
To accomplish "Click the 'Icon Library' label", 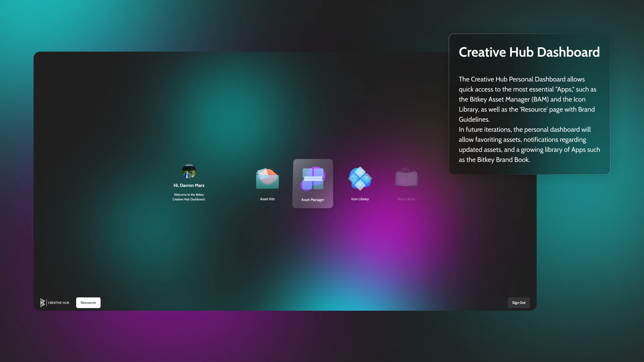I will point(360,199).
